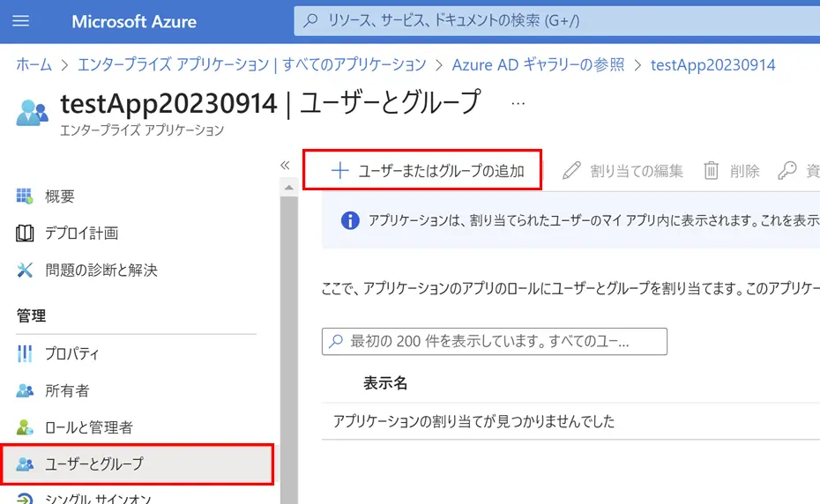Focus the resource search box

[x=557, y=21]
